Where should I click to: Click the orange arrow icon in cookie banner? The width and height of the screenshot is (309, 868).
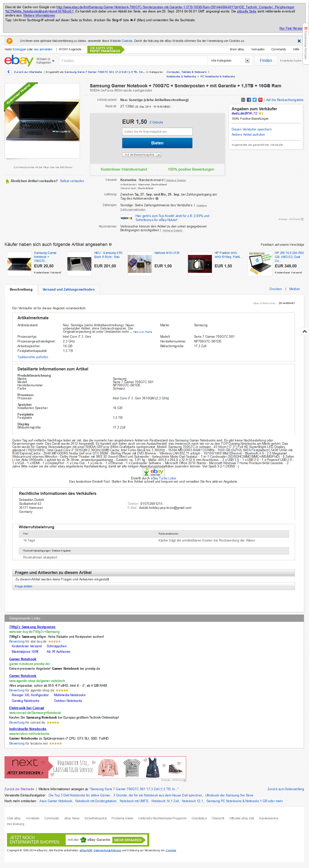click(x=9, y=41)
